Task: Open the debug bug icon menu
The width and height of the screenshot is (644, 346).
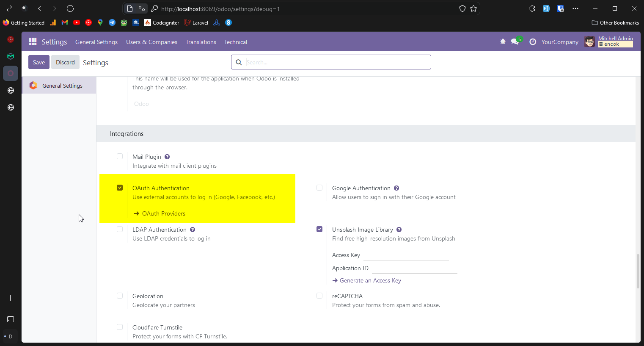Action: (503, 42)
